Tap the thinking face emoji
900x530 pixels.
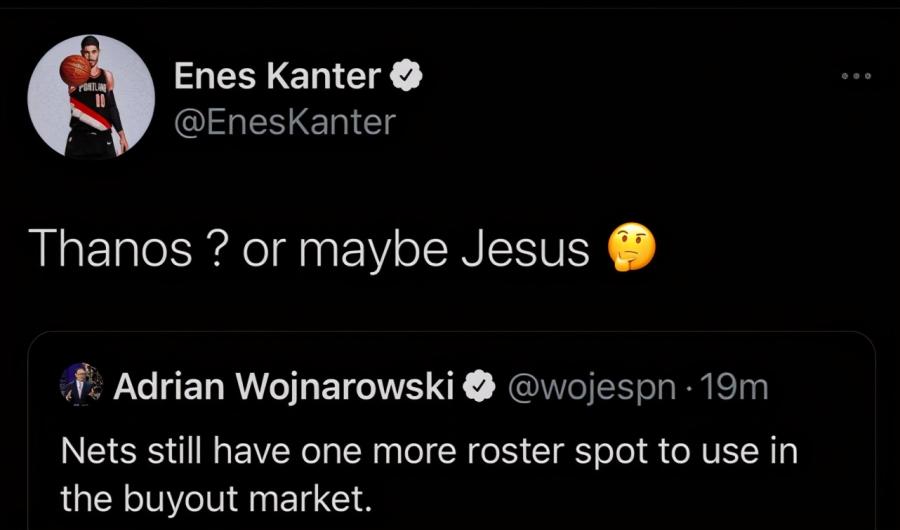[632, 248]
